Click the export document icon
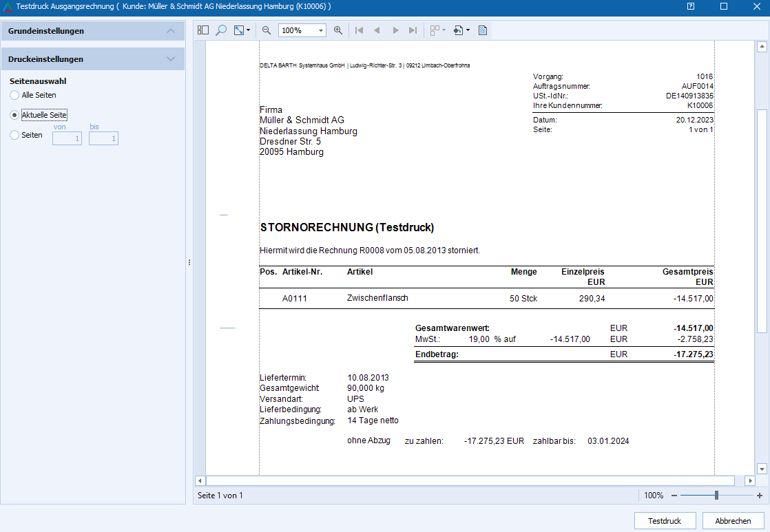 [459, 30]
